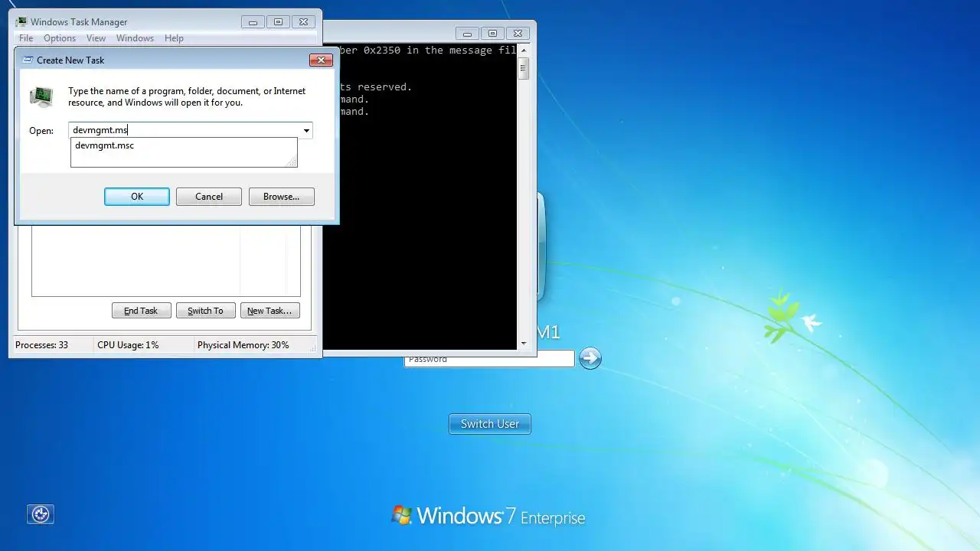The height and width of the screenshot is (551, 980).
Task: Click the command prompt scrollbar thumb
Action: [x=524, y=68]
